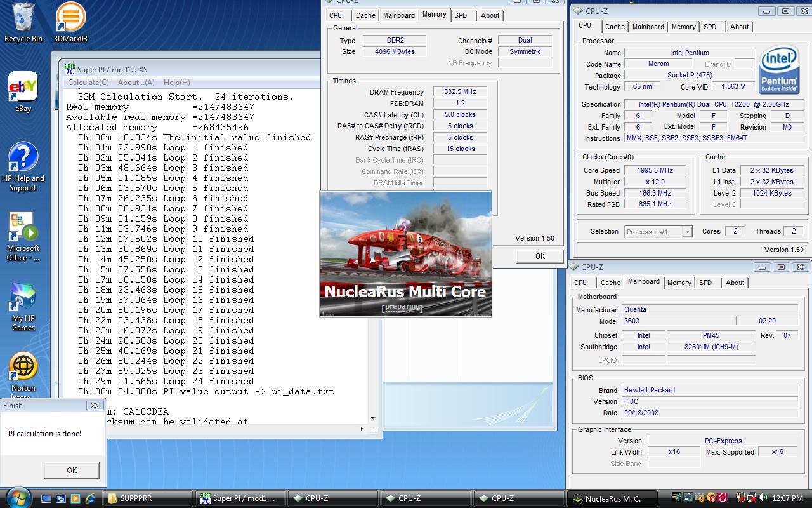The image size is (812, 508).
Task: Click the red McAfee-style tray icon
Action: click(723, 497)
